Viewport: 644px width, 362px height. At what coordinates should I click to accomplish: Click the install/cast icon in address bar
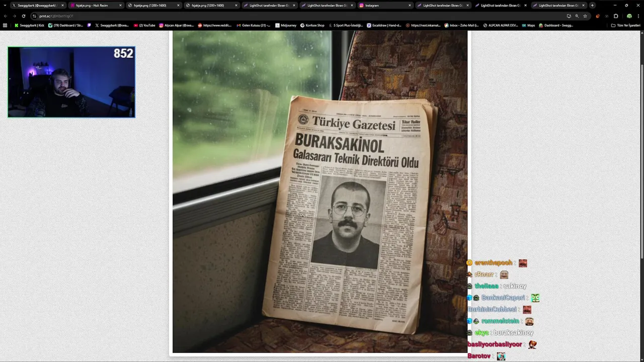tap(569, 16)
